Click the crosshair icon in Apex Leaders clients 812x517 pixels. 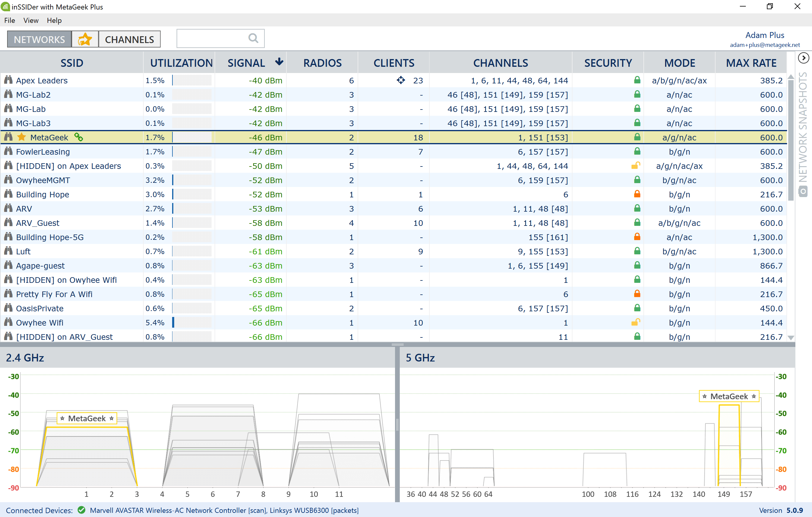click(x=401, y=80)
